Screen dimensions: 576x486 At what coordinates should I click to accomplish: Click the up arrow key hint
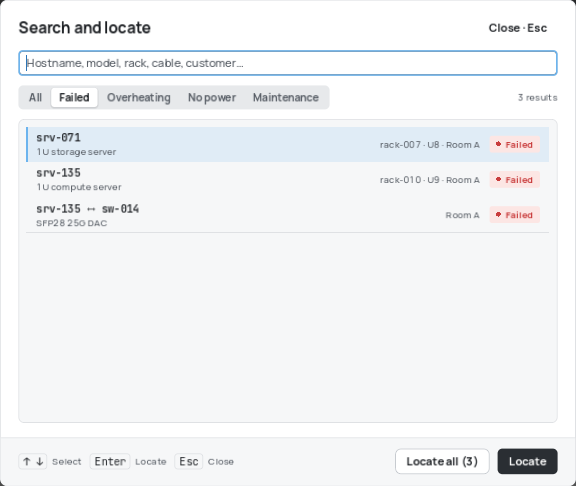(26, 461)
